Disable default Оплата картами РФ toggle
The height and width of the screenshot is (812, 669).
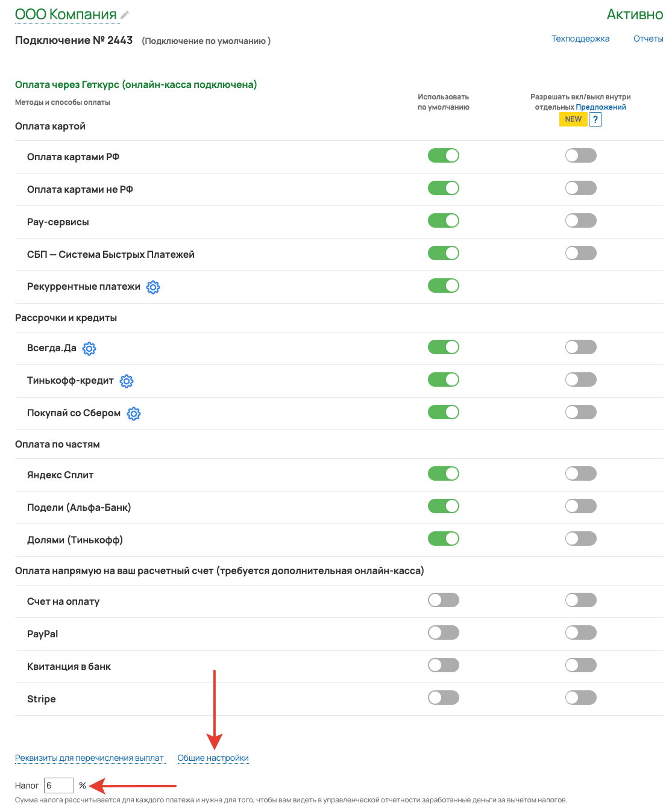(x=444, y=155)
